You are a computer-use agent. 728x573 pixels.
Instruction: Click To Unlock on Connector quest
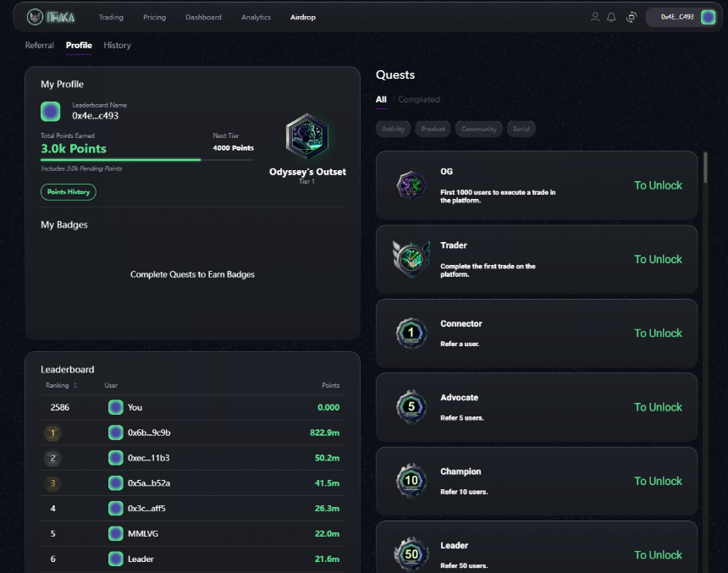click(x=658, y=333)
